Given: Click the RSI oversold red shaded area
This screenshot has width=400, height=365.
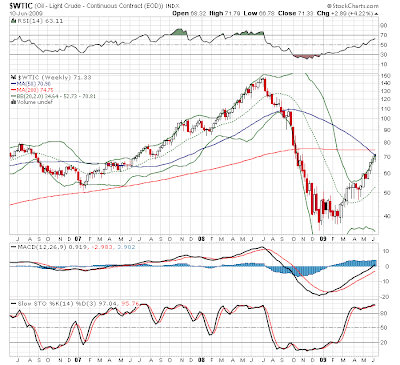Looking at the screenshot, I should point(306,56).
